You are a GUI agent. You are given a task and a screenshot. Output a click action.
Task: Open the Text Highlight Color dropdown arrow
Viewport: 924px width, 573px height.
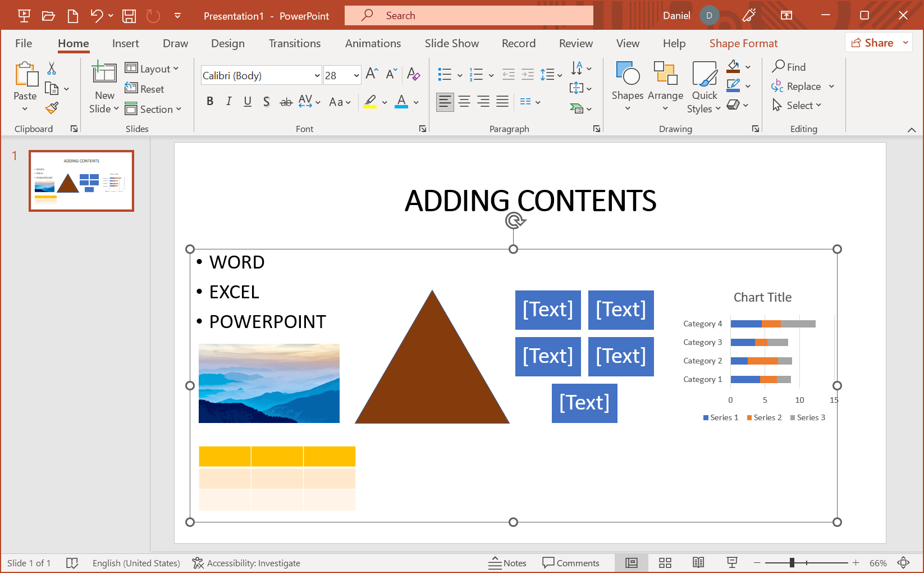coord(384,102)
